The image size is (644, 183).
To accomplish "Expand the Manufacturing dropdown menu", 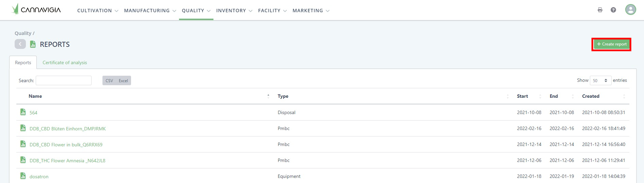I will point(150,11).
